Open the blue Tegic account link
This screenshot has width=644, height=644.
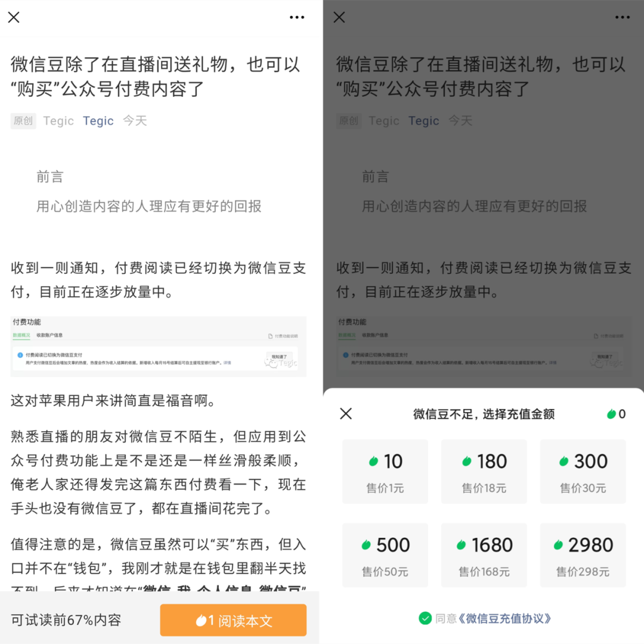pos(98,120)
